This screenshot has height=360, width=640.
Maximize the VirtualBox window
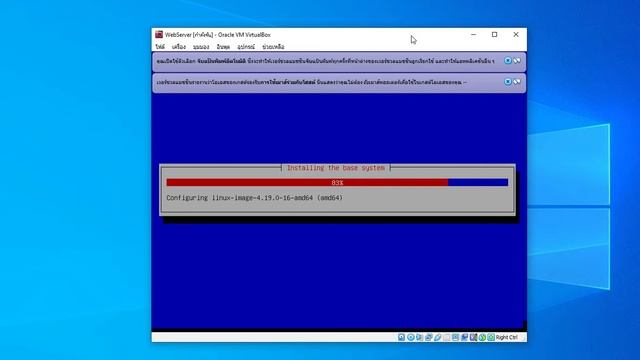click(x=495, y=35)
